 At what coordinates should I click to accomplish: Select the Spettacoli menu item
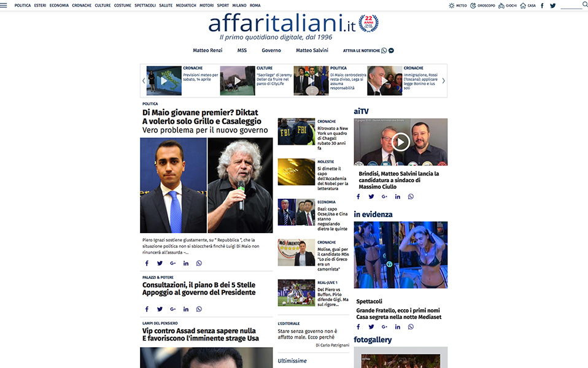point(145,6)
